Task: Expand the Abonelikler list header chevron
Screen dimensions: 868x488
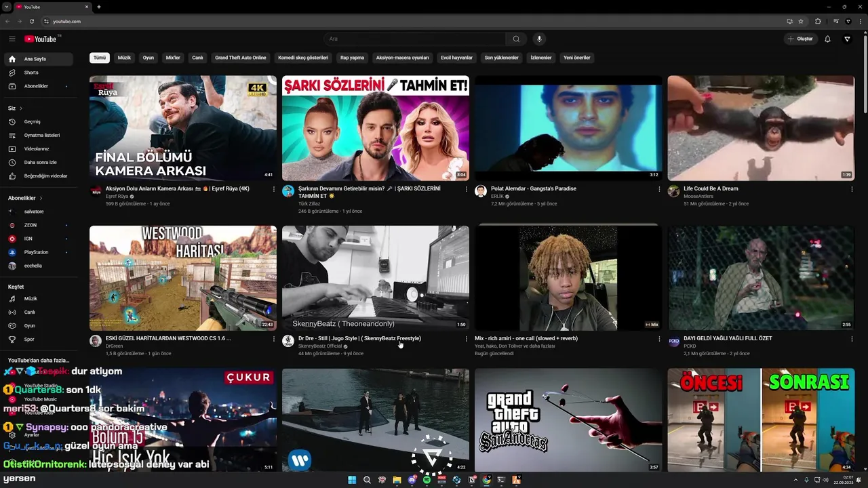Action: (41, 199)
